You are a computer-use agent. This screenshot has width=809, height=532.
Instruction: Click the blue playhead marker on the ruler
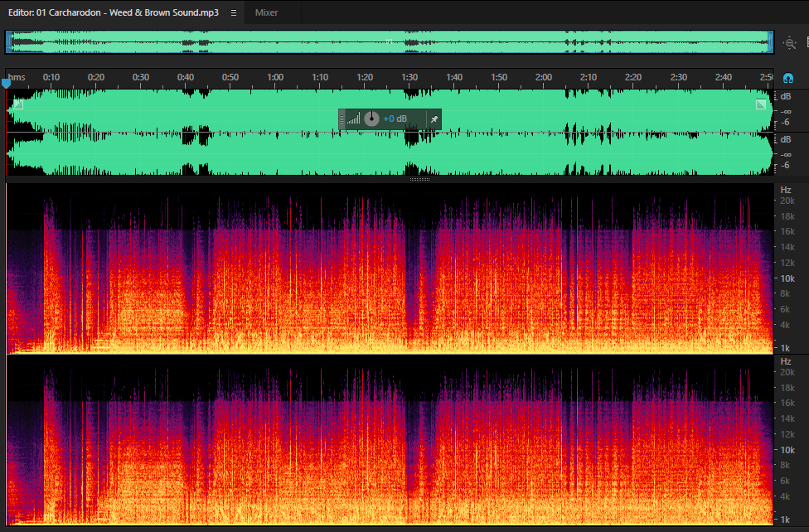[6, 83]
